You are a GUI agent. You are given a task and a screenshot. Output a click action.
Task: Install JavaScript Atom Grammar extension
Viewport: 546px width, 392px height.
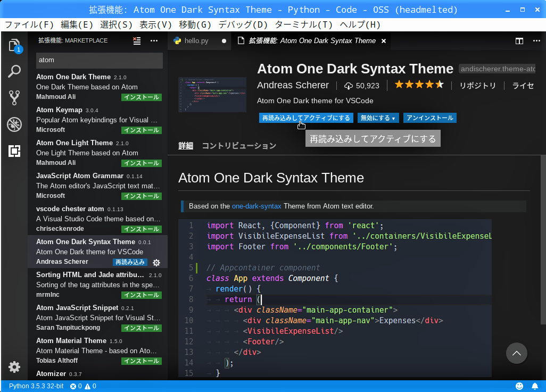click(142, 196)
